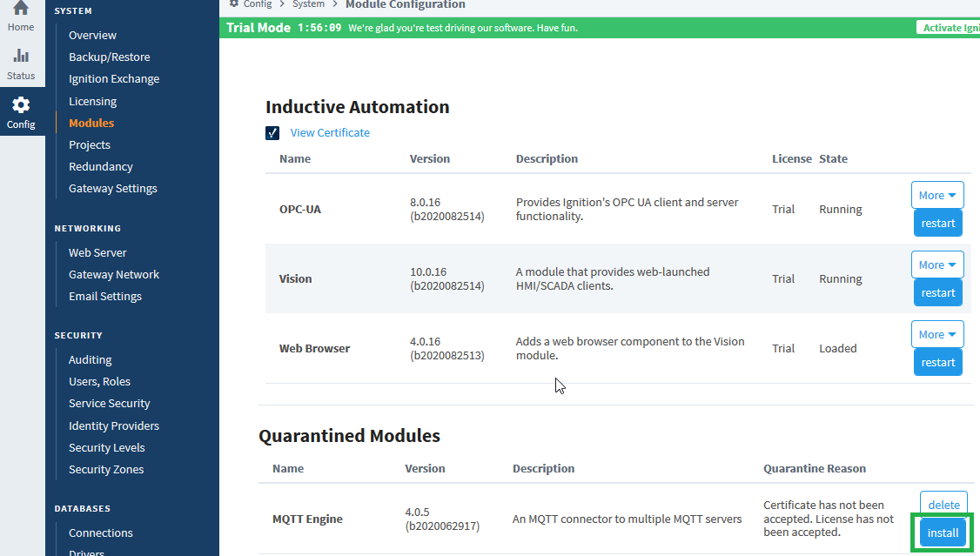Image resolution: width=980 pixels, height=556 pixels.
Task: Open the Status bar-chart icon
Action: [21, 57]
